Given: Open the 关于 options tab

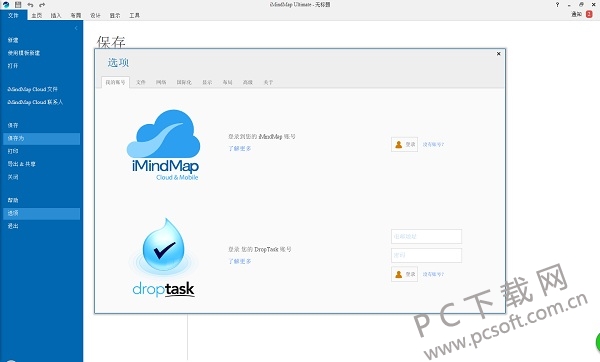Looking at the screenshot, I should (x=268, y=82).
